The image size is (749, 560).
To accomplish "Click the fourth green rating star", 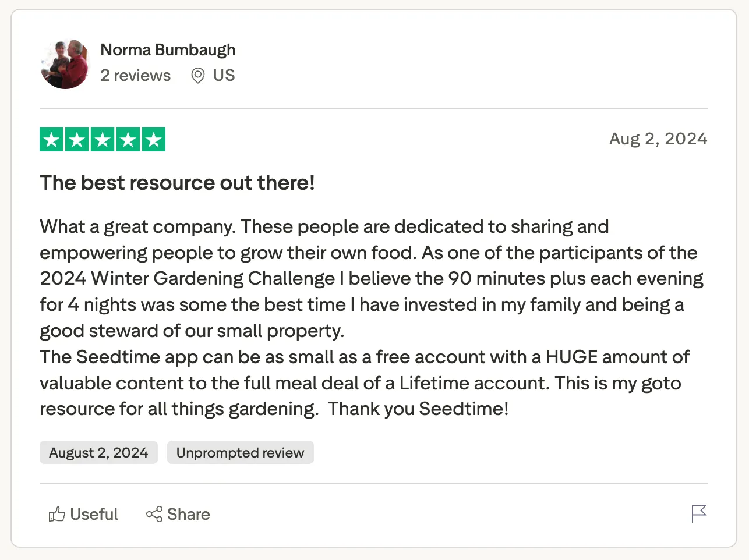I will (128, 140).
